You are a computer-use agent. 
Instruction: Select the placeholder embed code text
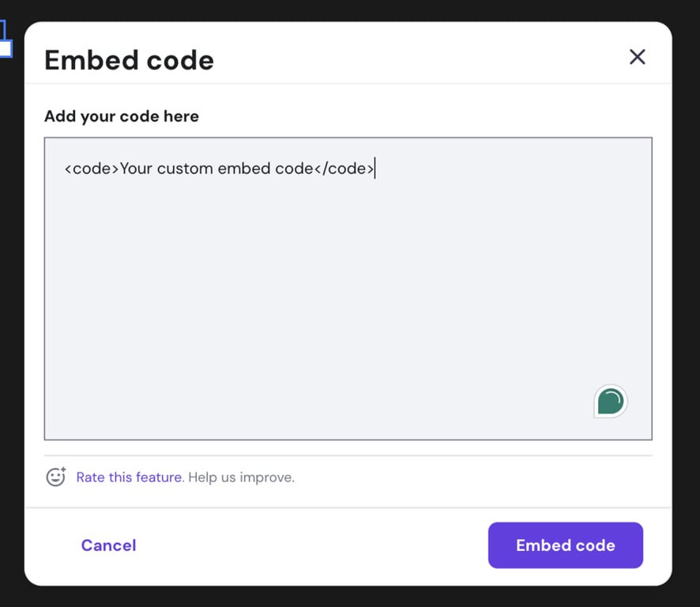pos(219,168)
